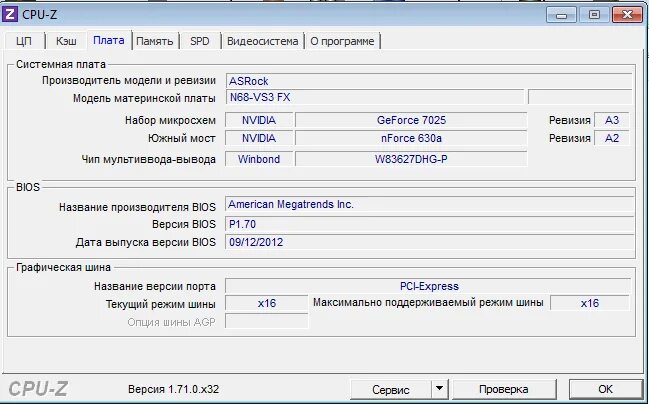Click the CPU-Z logo at the bottom left
649x404 pixels.
(38, 389)
